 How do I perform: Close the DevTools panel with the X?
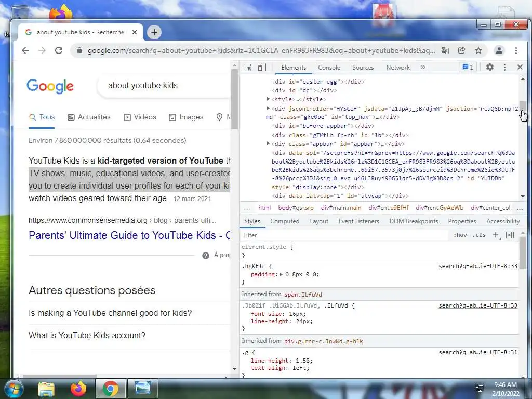(x=520, y=67)
